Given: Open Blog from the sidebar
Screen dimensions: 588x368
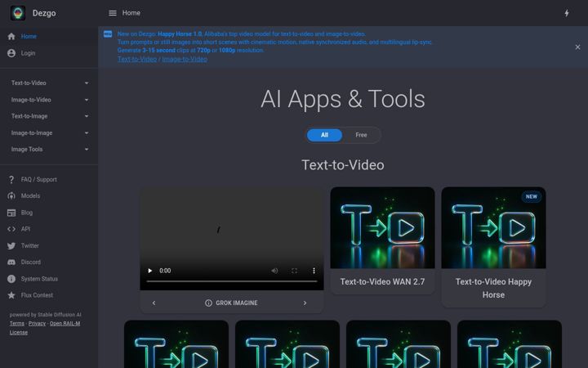Looking at the screenshot, I should [49, 213].
